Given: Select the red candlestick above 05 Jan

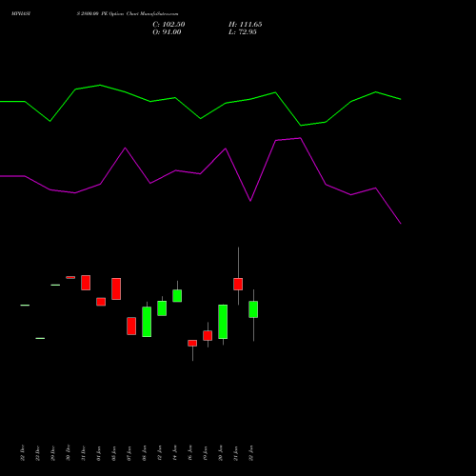Looking at the screenshot, I should pos(116,288).
